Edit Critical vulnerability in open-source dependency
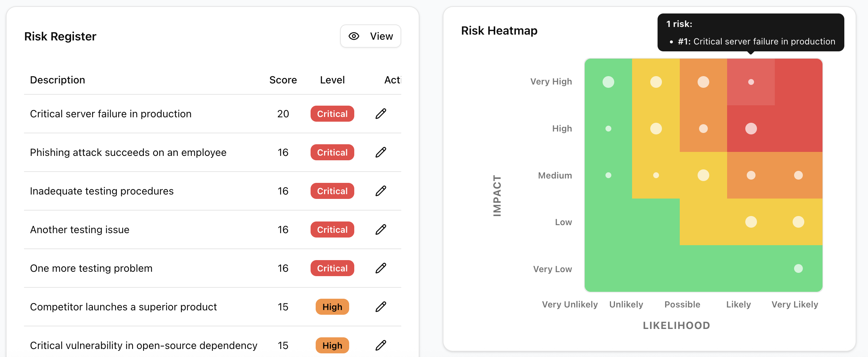Image resolution: width=868 pixels, height=357 pixels. pyautogui.click(x=380, y=345)
